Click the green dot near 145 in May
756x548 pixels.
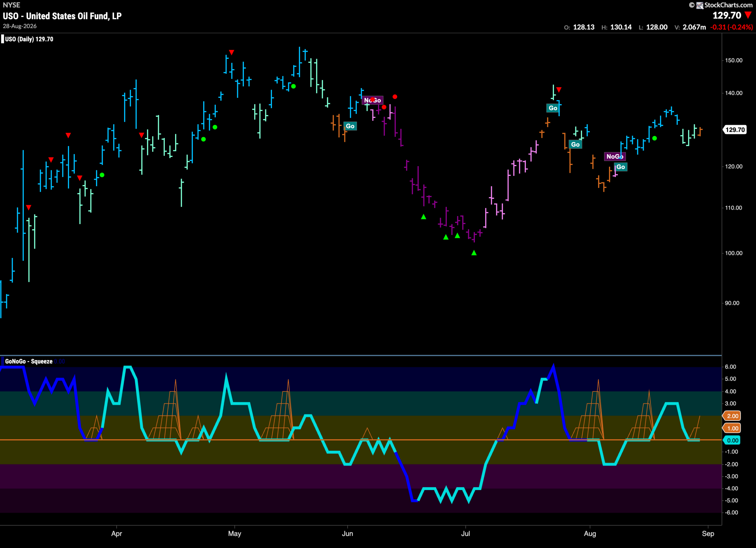293,86
